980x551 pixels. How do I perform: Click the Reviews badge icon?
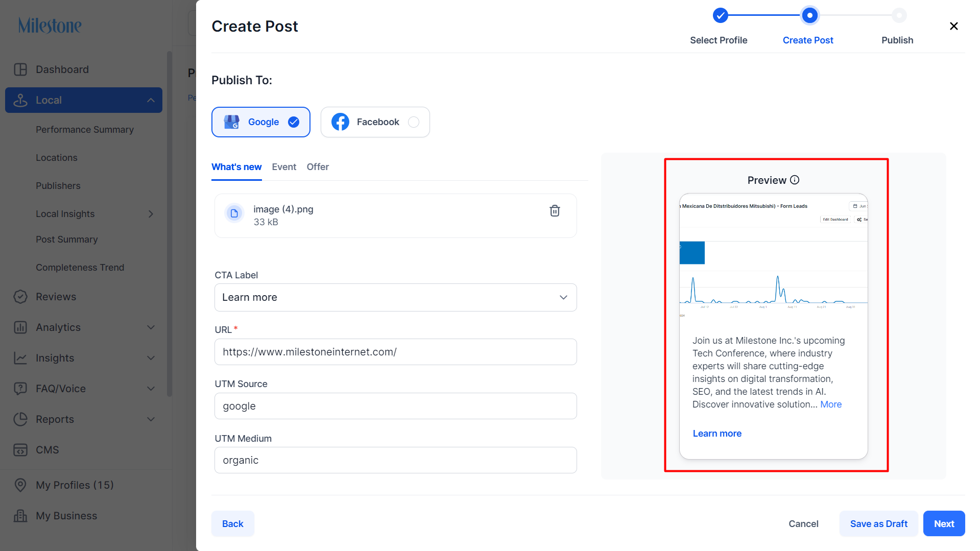tap(20, 297)
